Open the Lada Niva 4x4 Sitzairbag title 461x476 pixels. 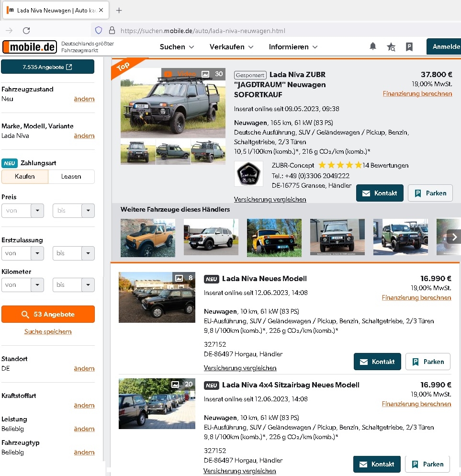pyautogui.click(x=291, y=385)
